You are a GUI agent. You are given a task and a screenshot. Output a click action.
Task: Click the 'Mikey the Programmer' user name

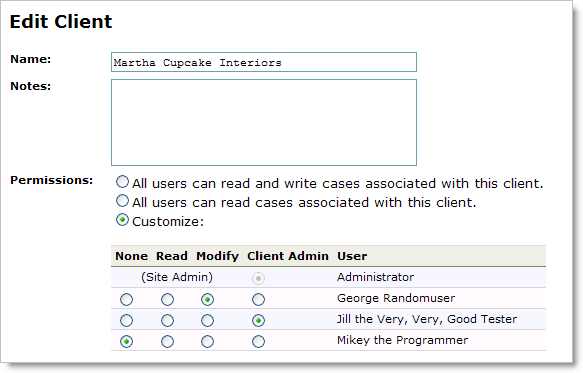402,340
